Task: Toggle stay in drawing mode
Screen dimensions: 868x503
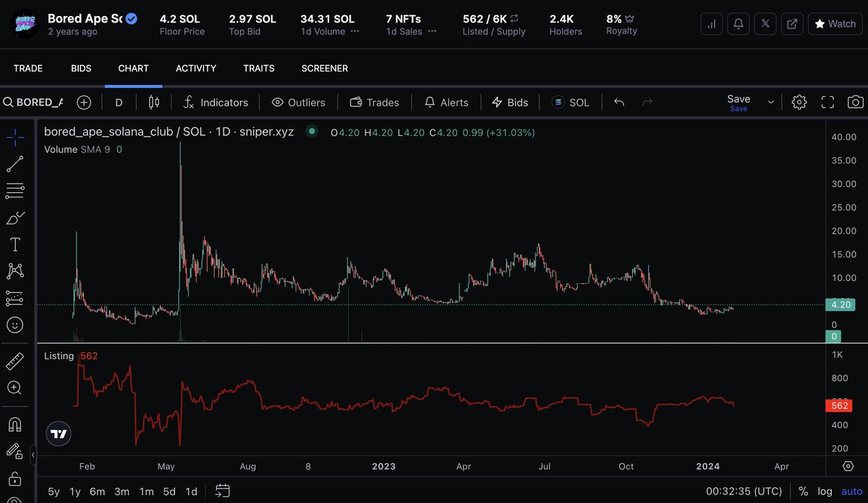Action: click(x=14, y=452)
